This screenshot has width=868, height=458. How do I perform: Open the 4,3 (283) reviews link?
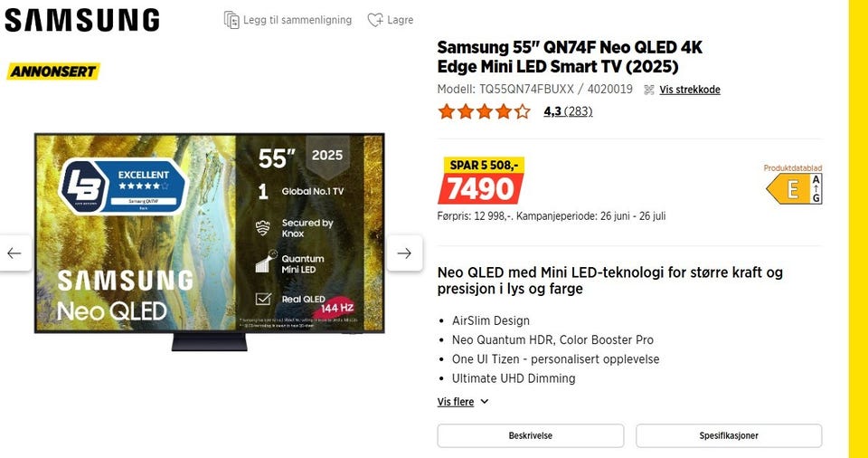(x=568, y=111)
